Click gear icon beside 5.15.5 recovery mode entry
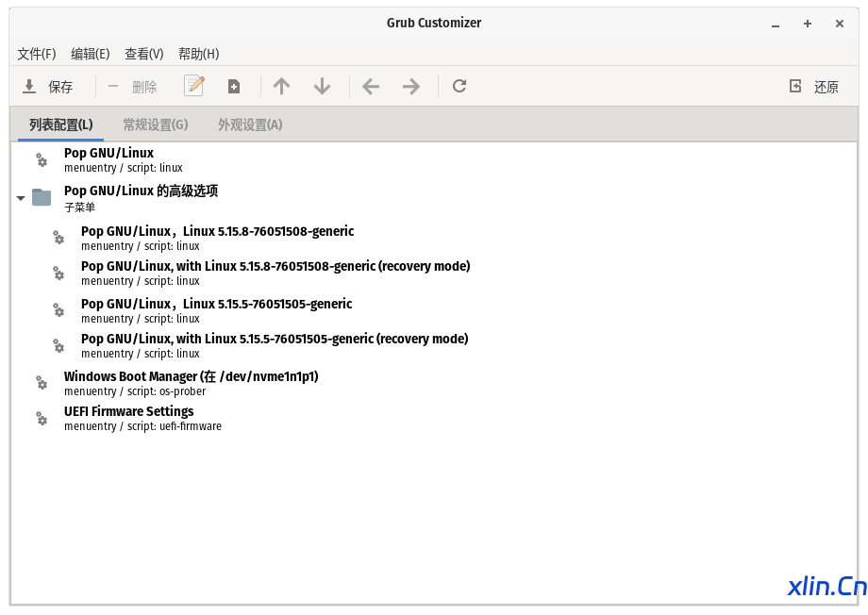The image size is (868, 615). (x=58, y=345)
